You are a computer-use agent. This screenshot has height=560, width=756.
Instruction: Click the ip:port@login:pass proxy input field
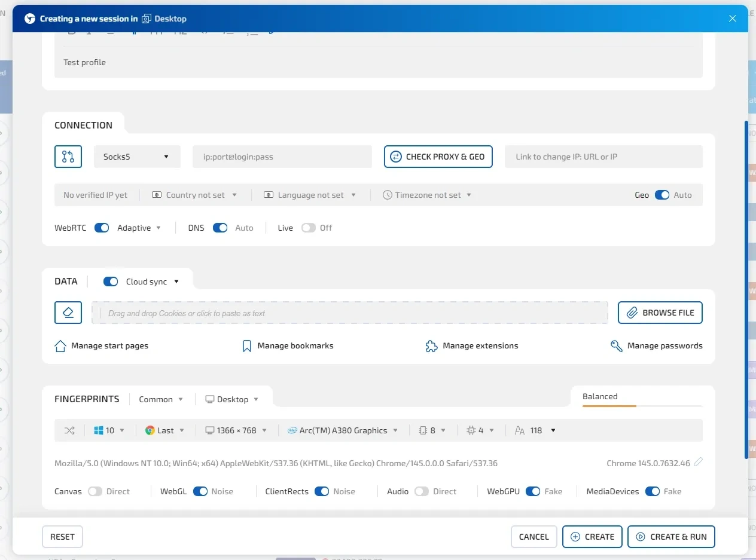(x=282, y=157)
